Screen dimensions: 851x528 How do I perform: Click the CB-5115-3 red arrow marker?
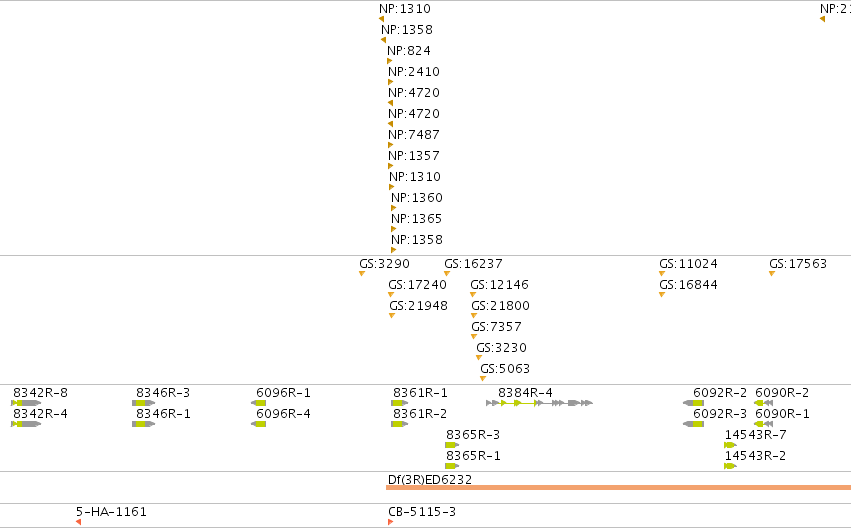390,522
